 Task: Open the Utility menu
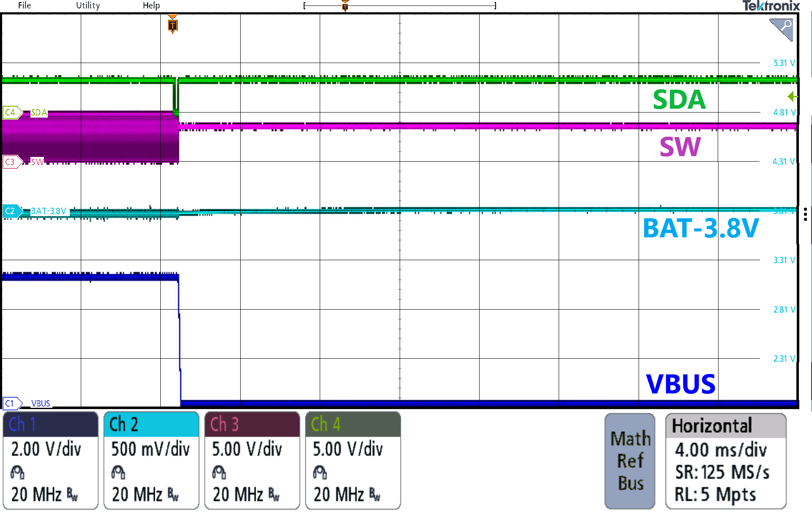[88, 5]
